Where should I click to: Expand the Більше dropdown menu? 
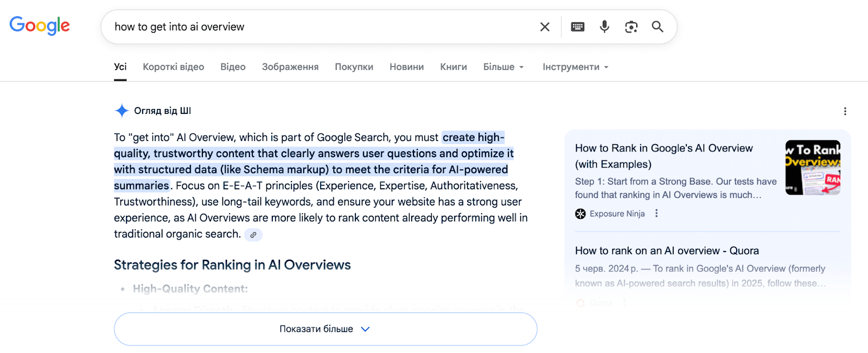coord(503,67)
